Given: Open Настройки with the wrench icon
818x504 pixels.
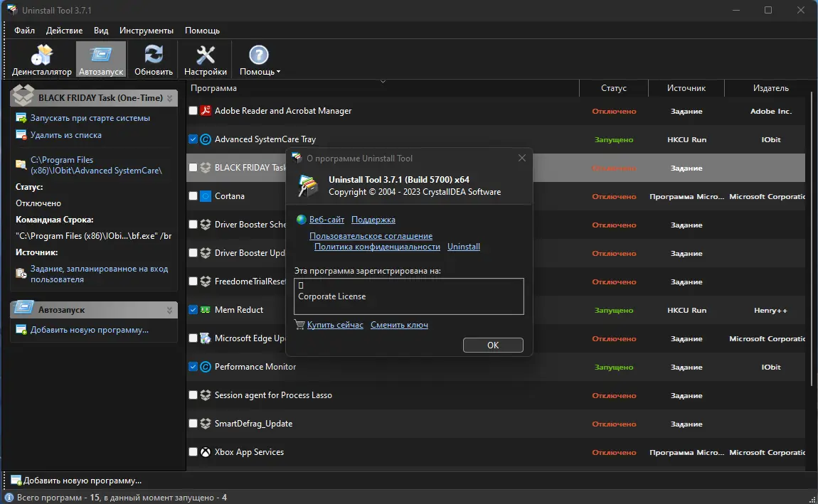Looking at the screenshot, I should coord(205,53).
